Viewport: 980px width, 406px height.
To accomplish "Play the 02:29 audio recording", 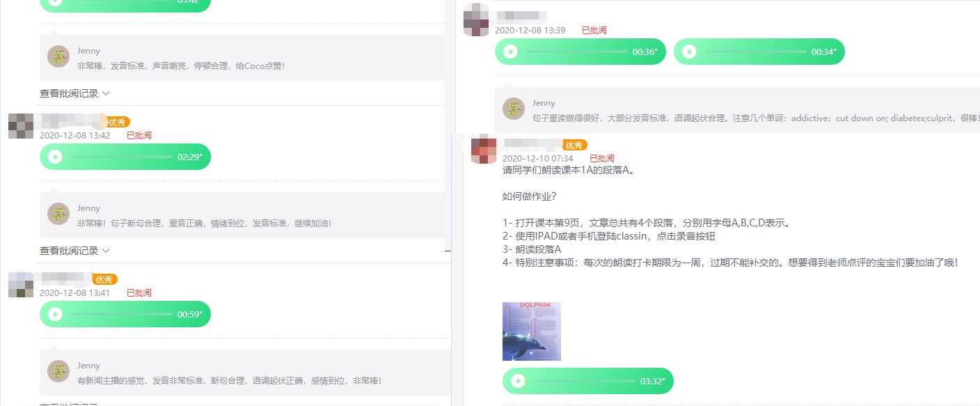I will (x=55, y=157).
